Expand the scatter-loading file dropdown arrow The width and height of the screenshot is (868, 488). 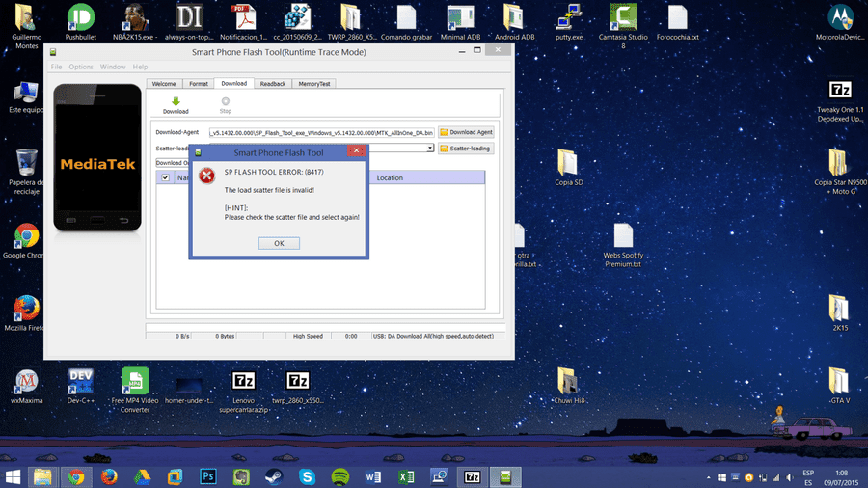click(x=430, y=149)
